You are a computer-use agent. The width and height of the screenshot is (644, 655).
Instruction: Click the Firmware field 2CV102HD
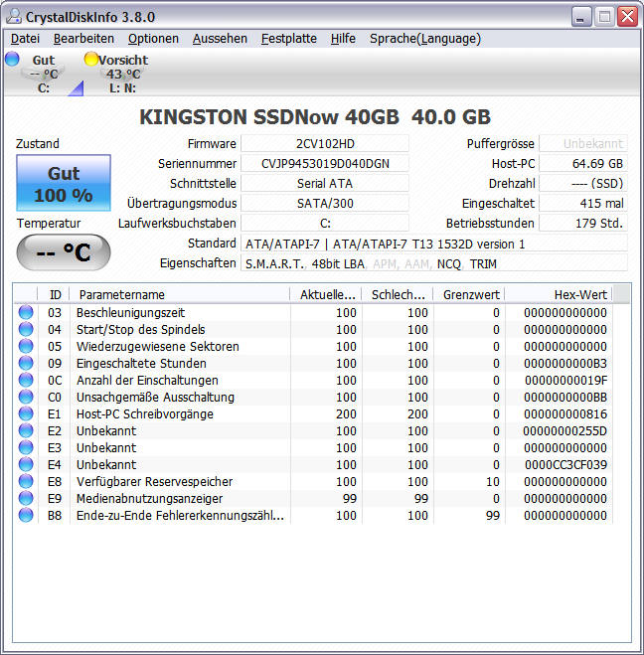click(x=325, y=144)
